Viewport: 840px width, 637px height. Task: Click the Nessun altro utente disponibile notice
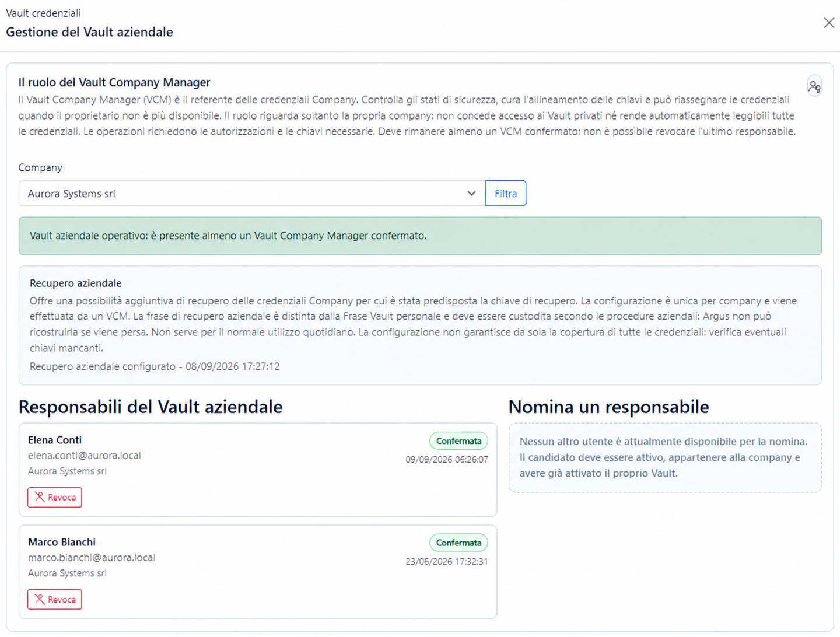[x=665, y=457]
